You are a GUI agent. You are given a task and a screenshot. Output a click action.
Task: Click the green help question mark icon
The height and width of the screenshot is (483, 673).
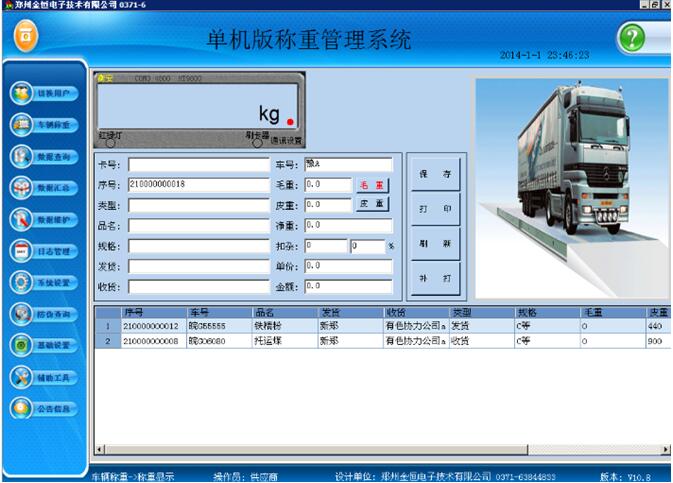coord(632,38)
